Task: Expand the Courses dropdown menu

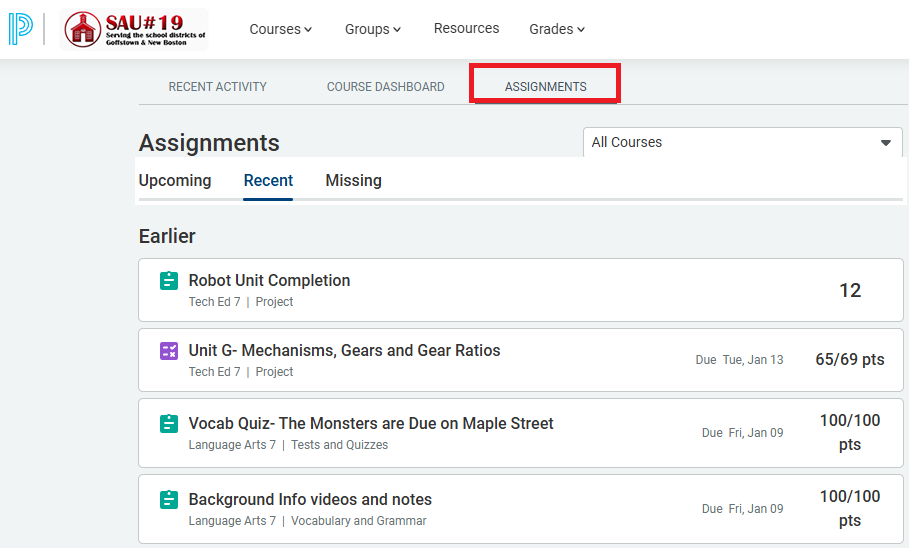Action: click(x=280, y=29)
